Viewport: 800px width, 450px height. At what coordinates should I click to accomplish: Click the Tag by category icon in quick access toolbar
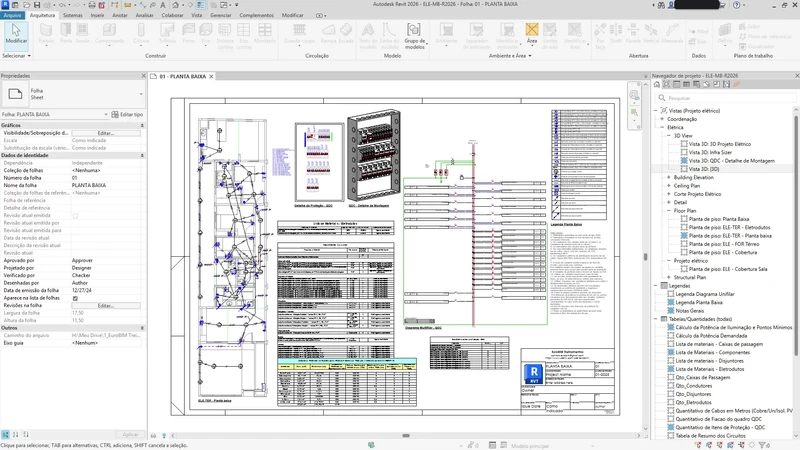[x=153, y=5]
